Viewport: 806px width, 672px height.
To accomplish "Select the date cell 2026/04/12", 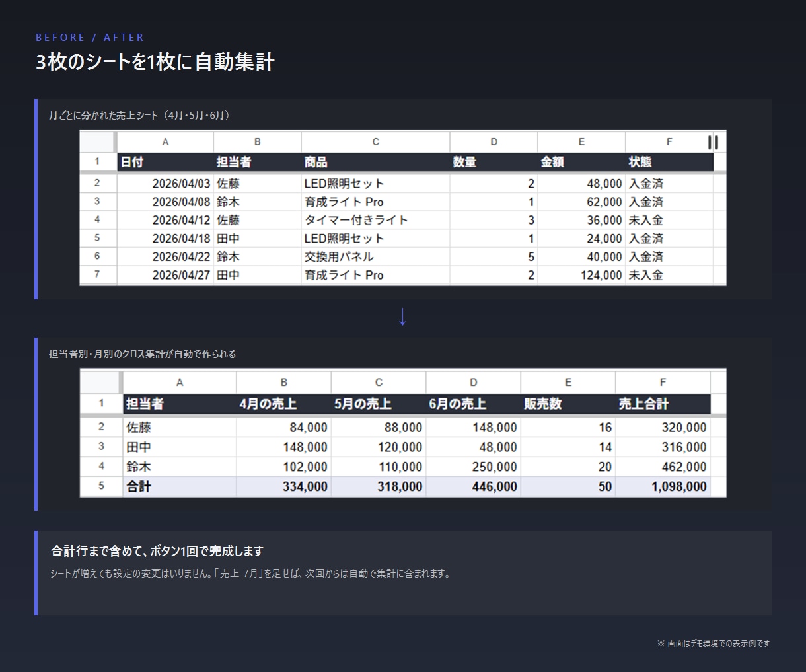I will pos(165,220).
